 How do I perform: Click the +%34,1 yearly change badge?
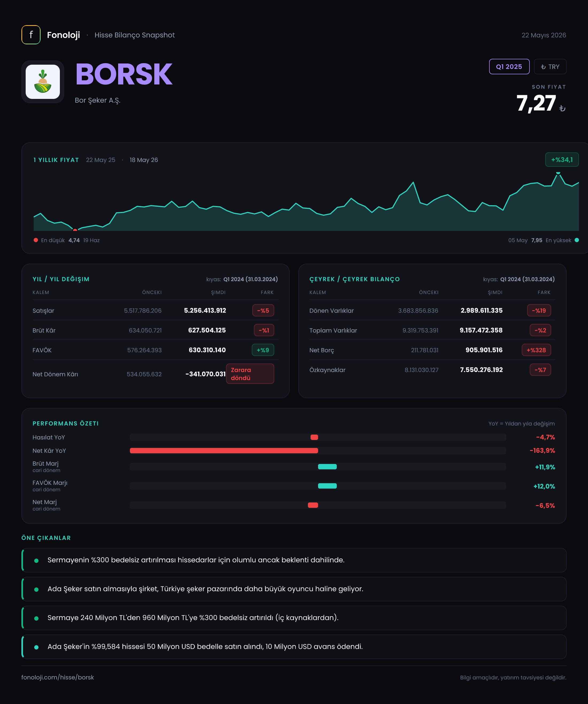pos(562,160)
